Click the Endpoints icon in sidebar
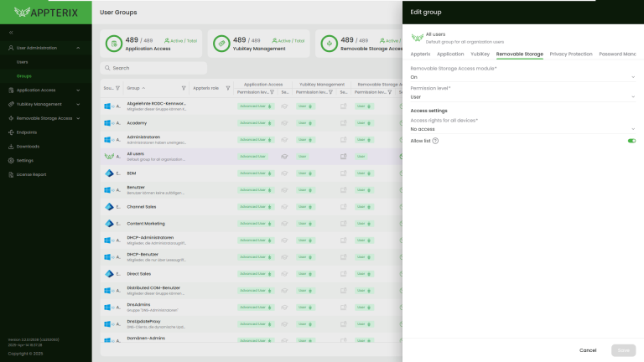644x362 pixels. [11, 132]
